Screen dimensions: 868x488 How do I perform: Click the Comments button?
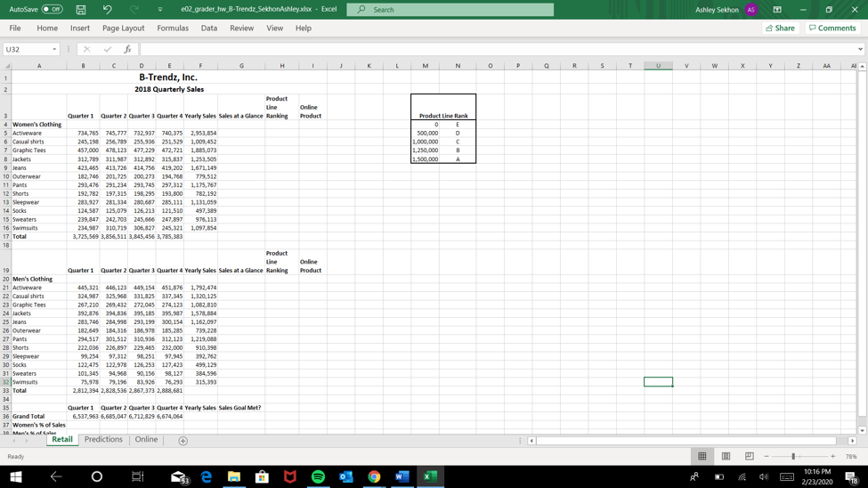832,28
